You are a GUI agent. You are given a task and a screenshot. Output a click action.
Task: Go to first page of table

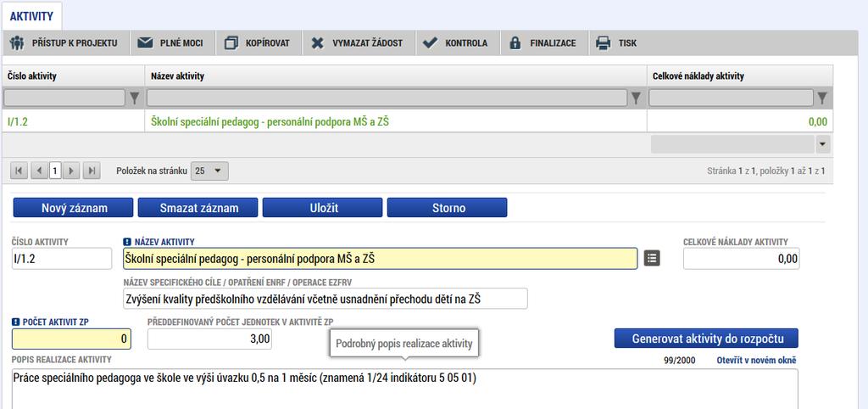(19, 171)
